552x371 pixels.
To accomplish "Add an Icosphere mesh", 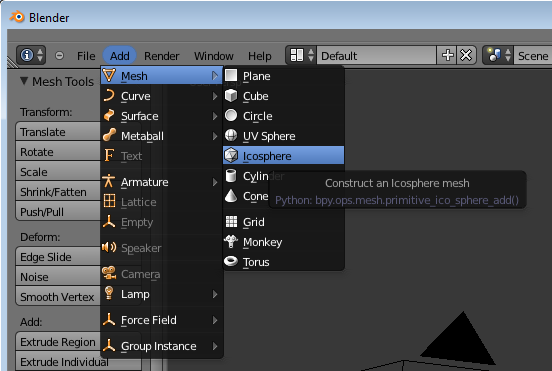I will click(283, 155).
